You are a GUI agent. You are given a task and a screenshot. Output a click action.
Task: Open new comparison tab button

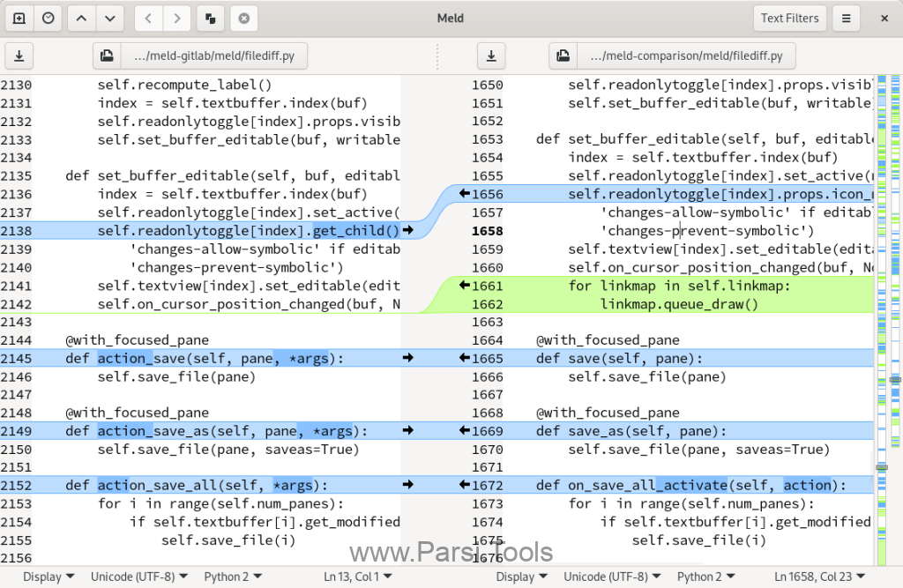point(19,19)
